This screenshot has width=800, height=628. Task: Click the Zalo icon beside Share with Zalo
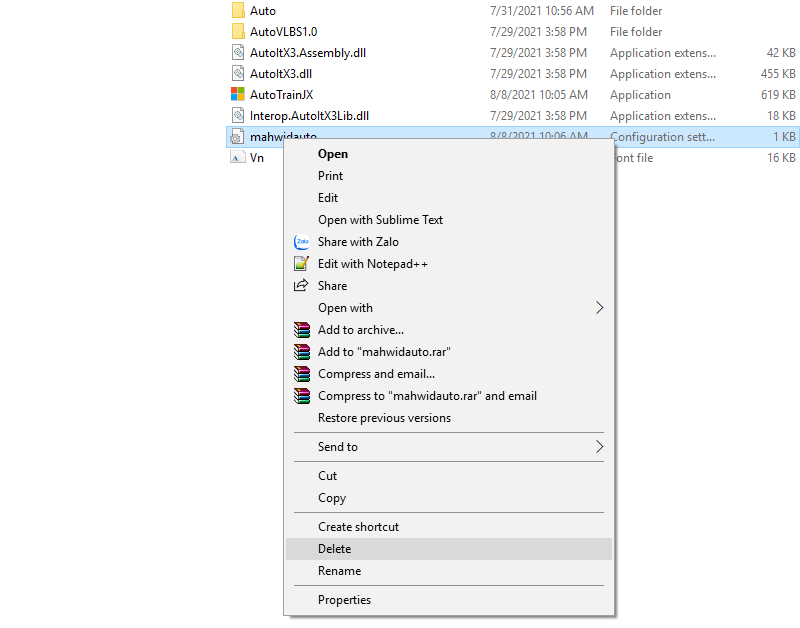click(x=301, y=242)
